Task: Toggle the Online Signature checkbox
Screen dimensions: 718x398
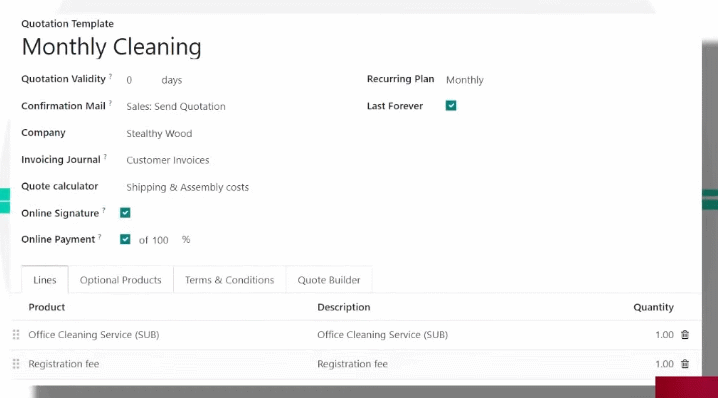Action: (125, 213)
